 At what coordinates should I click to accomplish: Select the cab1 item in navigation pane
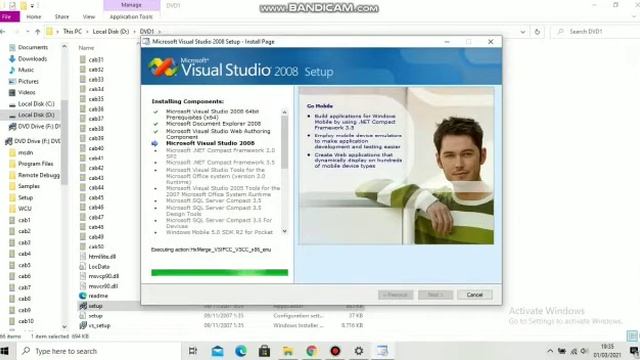point(24,220)
